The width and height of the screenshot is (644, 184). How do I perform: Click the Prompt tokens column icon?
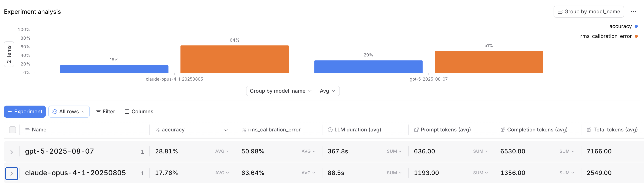[x=416, y=130]
